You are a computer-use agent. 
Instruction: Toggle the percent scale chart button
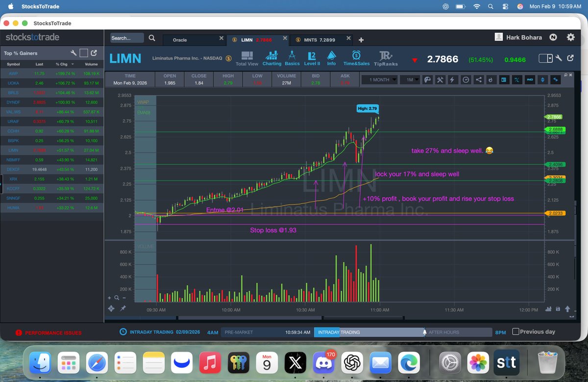coord(516,80)
